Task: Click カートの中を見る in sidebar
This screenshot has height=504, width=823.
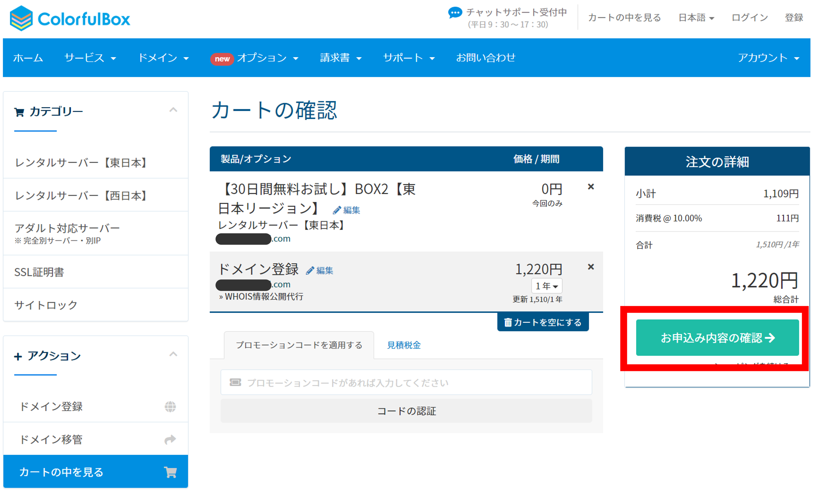Action: pyautogui.click(x=95, y=472)
